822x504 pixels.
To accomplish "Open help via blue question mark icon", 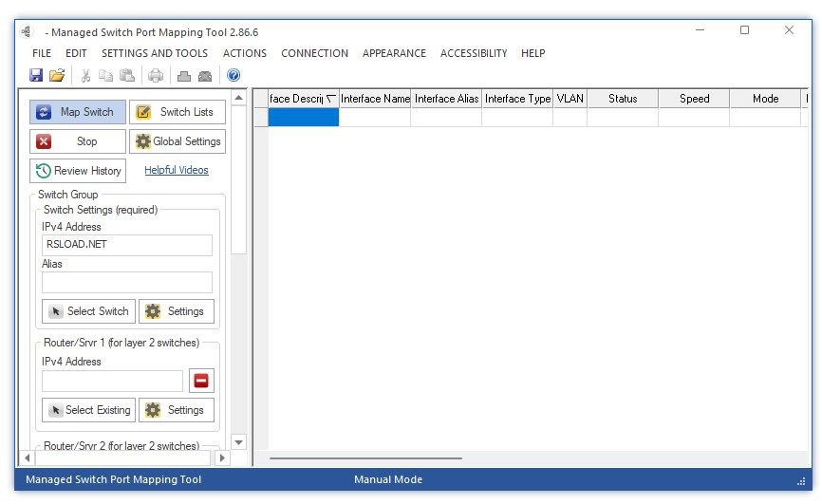I will 234,75.
